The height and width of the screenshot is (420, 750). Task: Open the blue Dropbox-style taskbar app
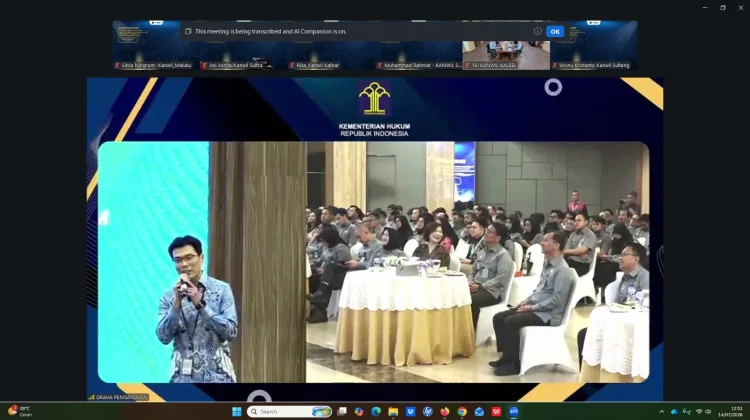[410, 411]
